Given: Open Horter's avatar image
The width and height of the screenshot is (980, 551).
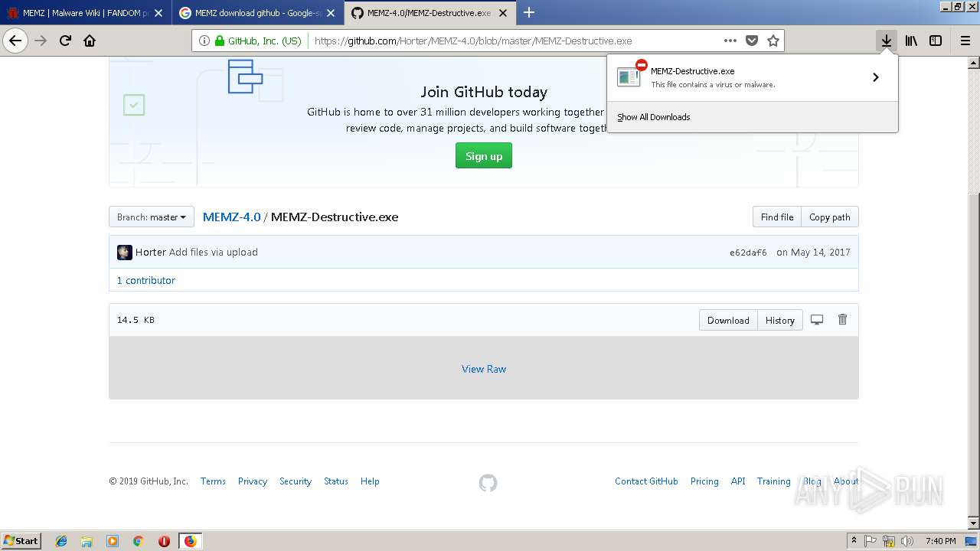Looking at the screenshot, I should click(124, 253).
